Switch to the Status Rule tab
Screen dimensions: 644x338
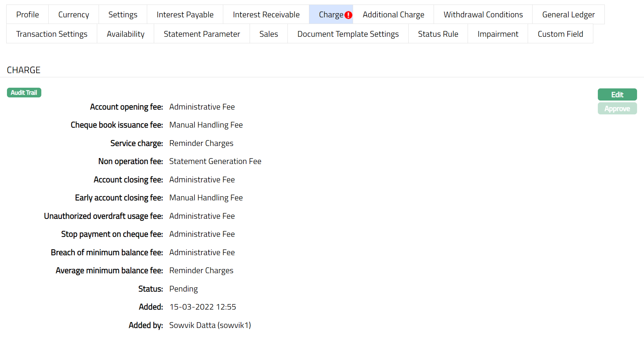pyautogui.click(x=438, y=34)
